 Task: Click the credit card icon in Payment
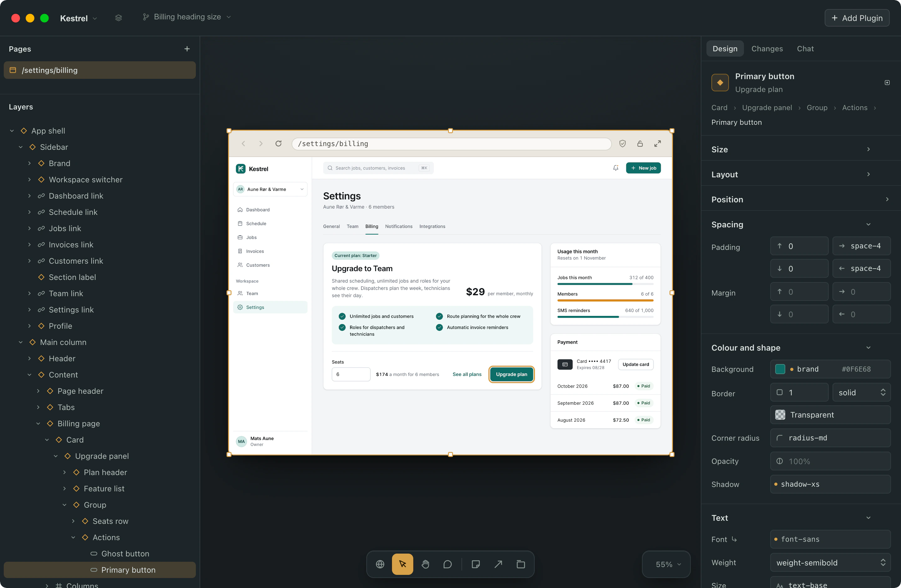565,364
